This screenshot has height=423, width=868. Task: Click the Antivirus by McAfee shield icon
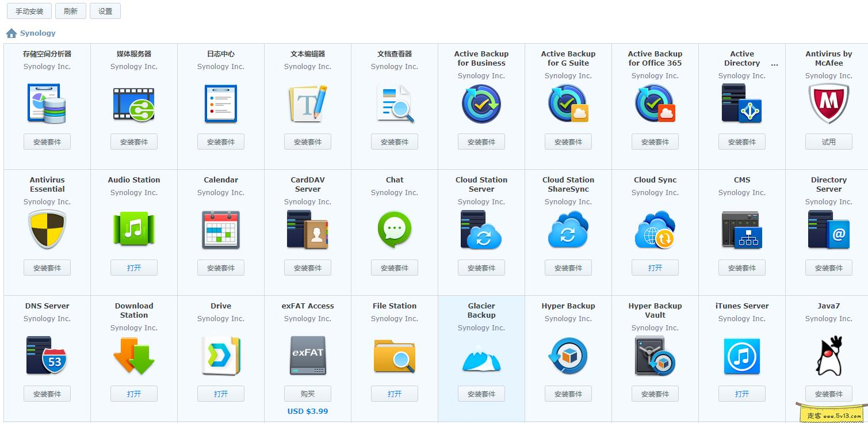[x=828, y=104]
